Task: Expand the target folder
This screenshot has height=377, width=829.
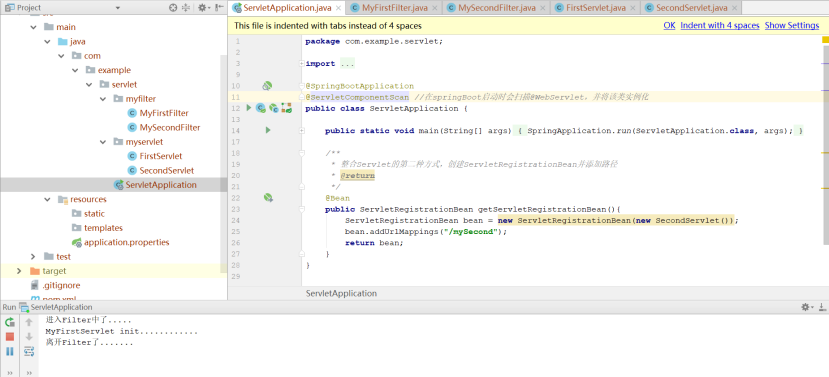Action: click(x=20, y=271)
